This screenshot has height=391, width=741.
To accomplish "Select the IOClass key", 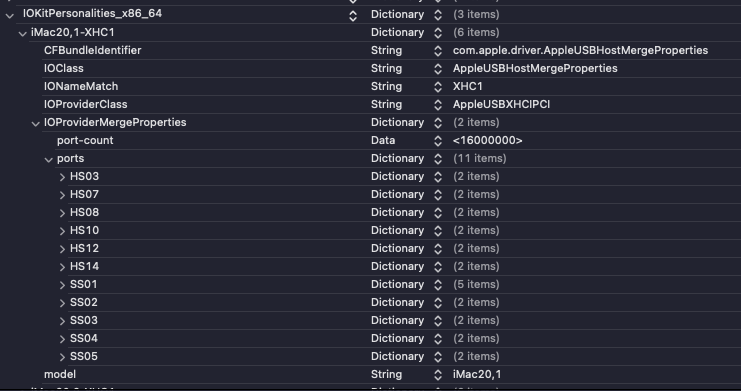I will click(x=64, y=68).
